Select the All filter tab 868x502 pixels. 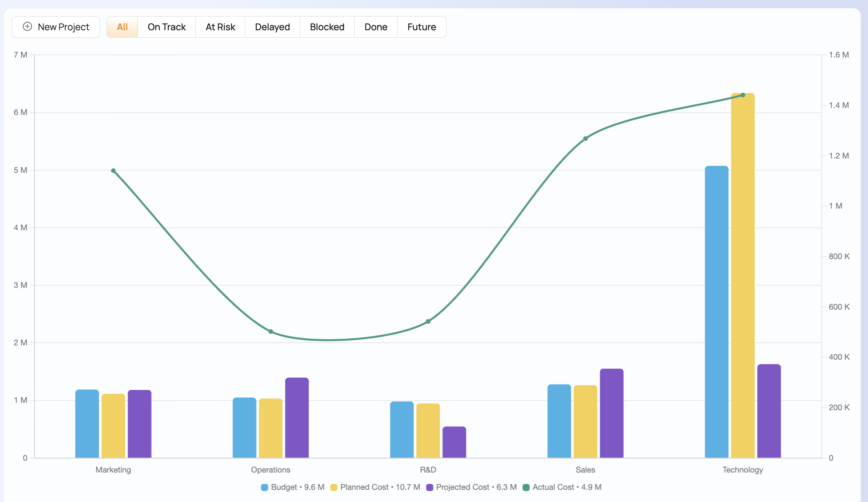tap(122, 27)
